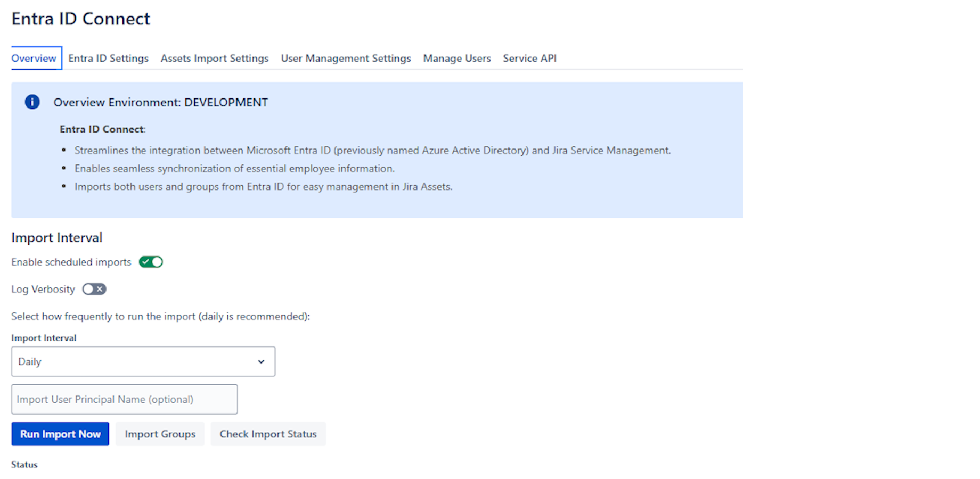
Task: Click the bullet text starting 'Streamlines the integration'
Action: [373, 150]
